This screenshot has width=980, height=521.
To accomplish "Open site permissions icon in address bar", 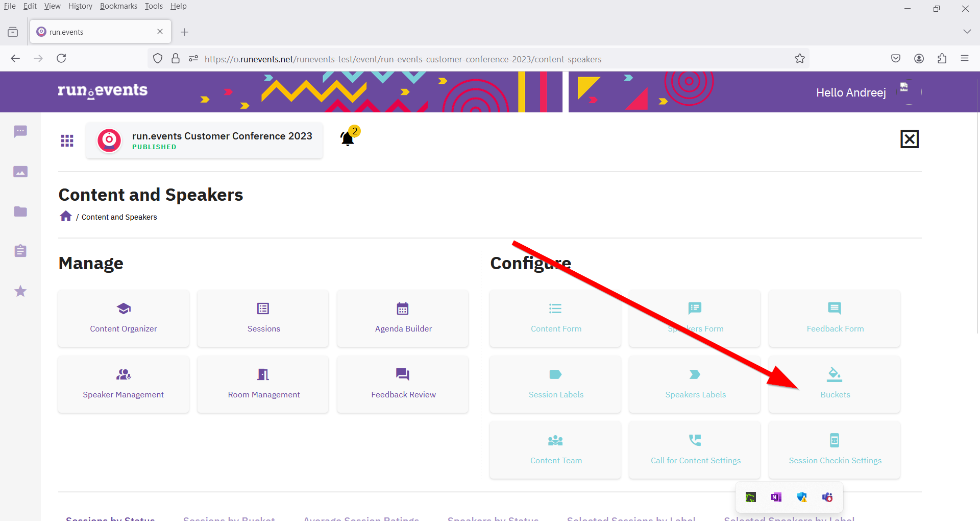I will click(193, 59).
